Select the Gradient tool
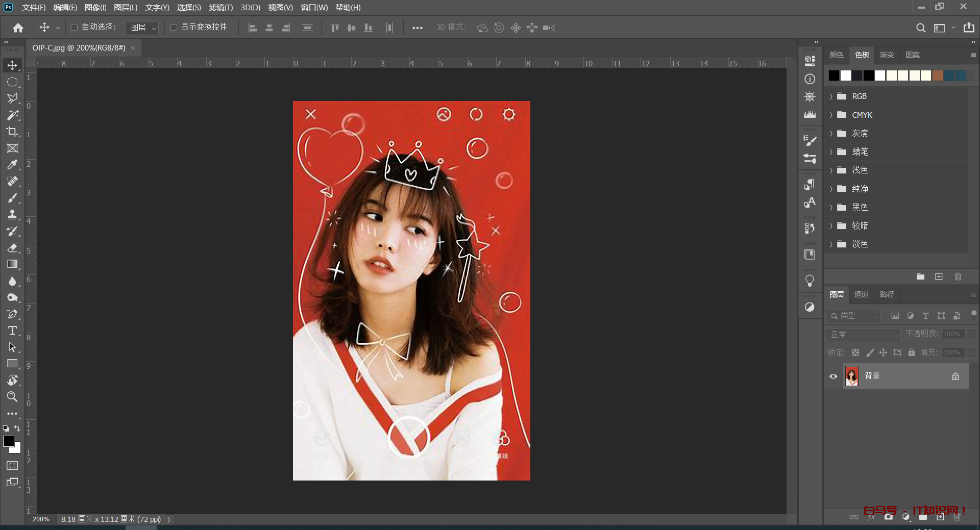Viewport: 980px width, 530px height. coord(12,264)
